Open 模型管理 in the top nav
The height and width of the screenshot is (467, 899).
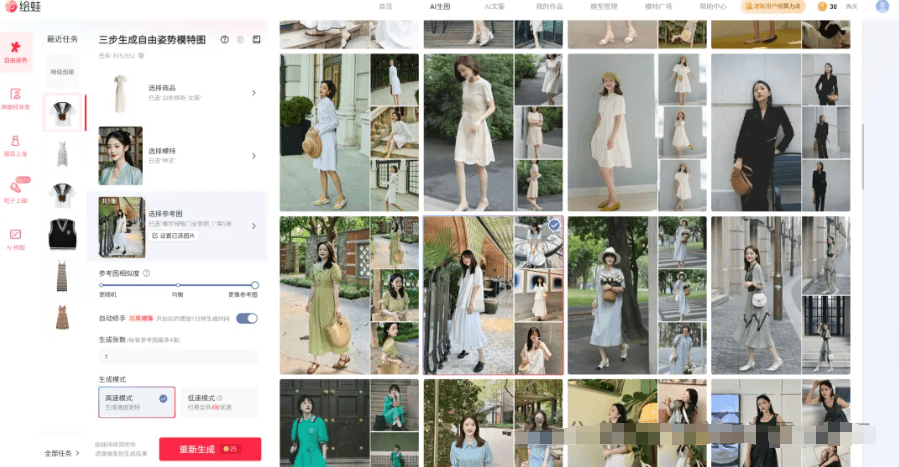coord(604,6)
